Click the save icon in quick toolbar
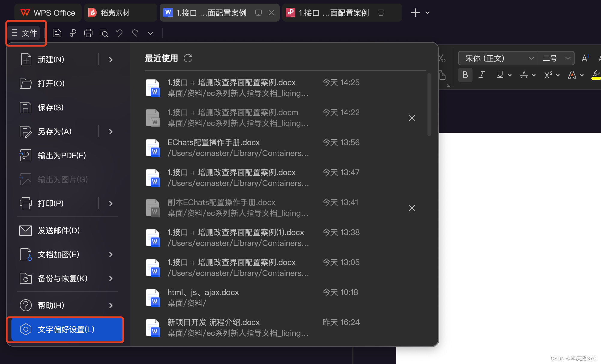 (x=57, y=33)
